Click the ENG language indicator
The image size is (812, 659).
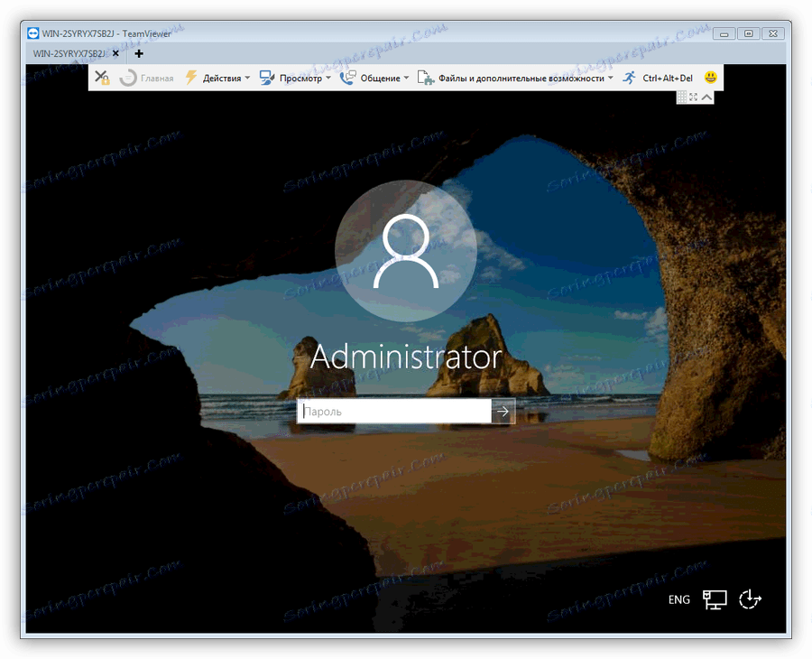(x=678, y=599)
